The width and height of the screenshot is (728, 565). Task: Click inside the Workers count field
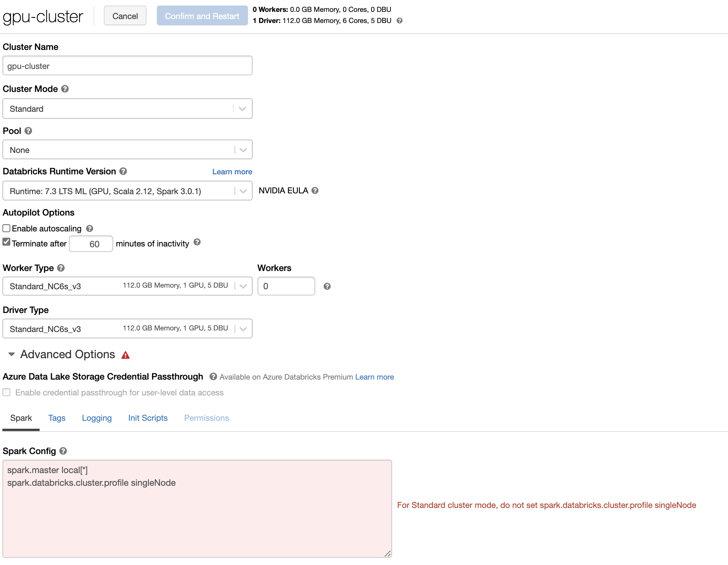[x=286, y=286]
